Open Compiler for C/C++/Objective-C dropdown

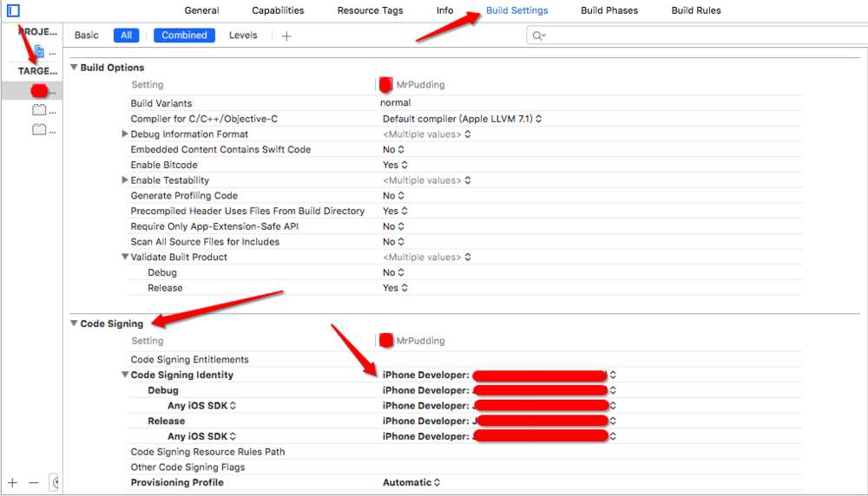[x=462, y=119]
